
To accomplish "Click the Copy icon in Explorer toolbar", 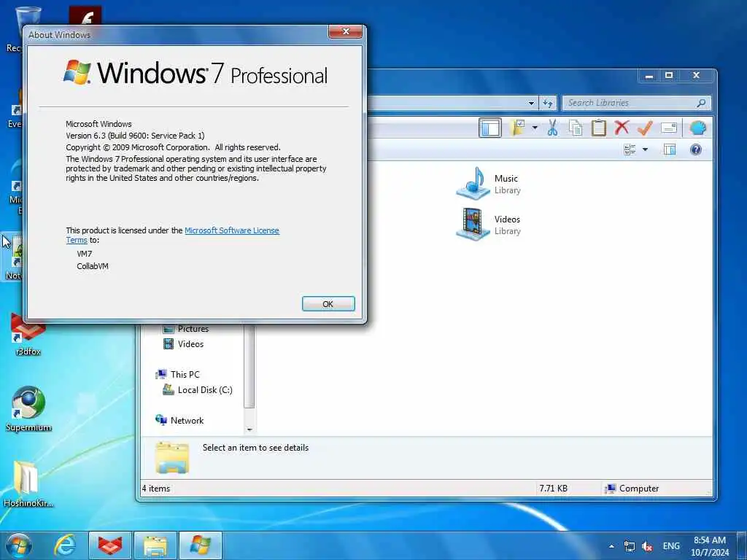I will pyautogui.click(x=576, y=128).
